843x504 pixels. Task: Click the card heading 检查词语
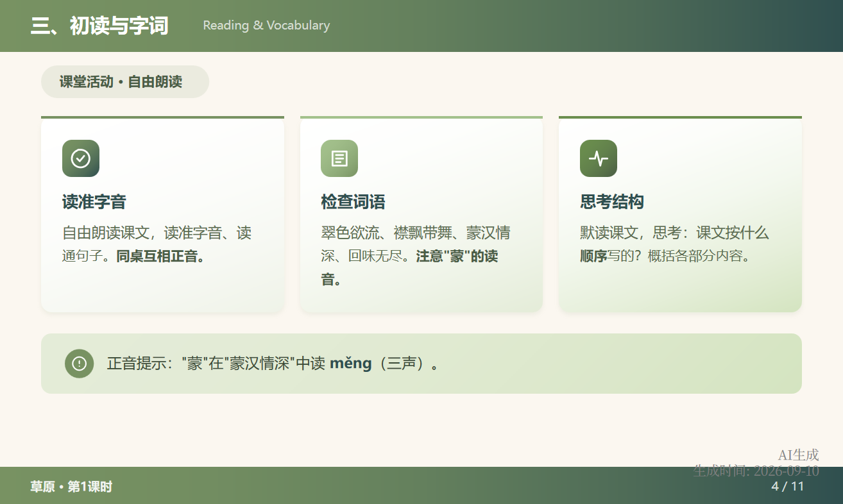[x=353, y=202]
